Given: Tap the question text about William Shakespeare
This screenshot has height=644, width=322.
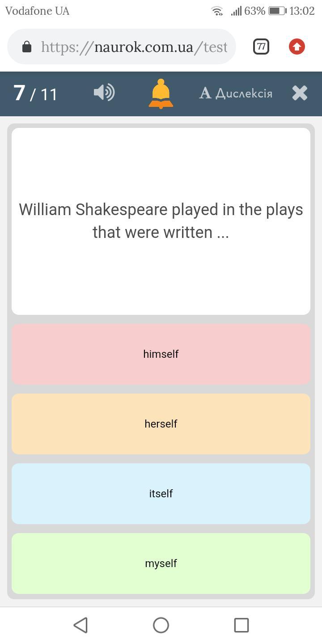Looking at the screenshot, I should coord(161,221).
